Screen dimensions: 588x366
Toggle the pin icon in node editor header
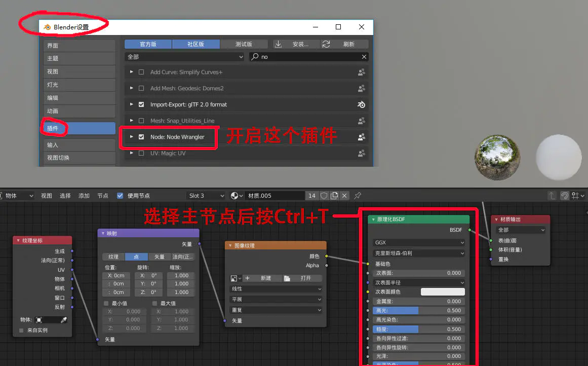358,196
